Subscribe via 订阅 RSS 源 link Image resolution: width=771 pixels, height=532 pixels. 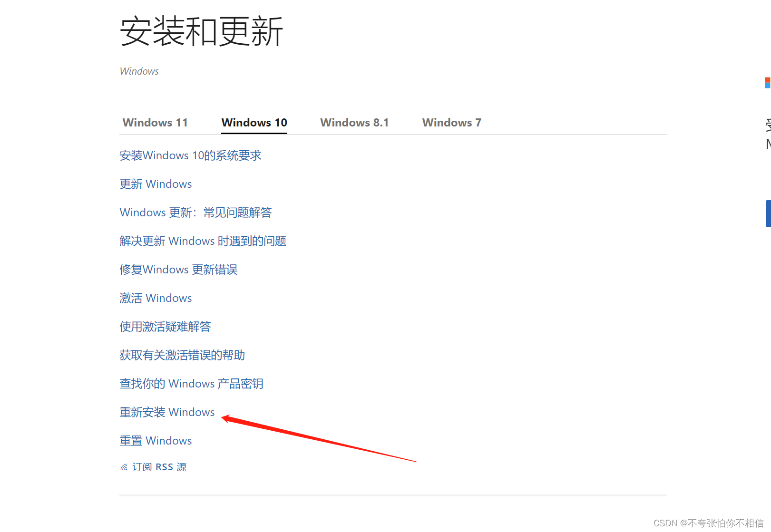(x=159, y=467)
